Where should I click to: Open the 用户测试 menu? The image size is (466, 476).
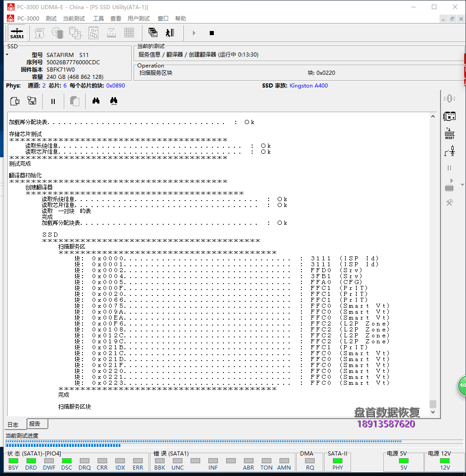click(139, 19)
